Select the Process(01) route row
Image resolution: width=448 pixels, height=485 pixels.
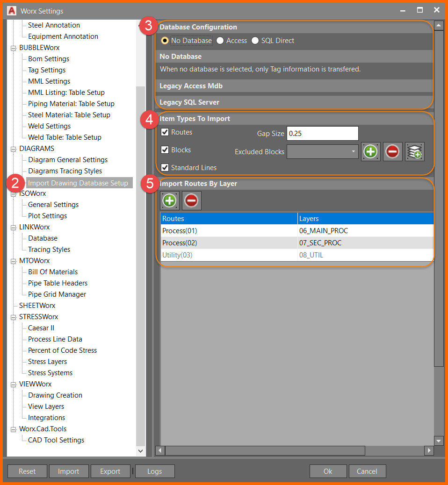(x=297, y=231)
